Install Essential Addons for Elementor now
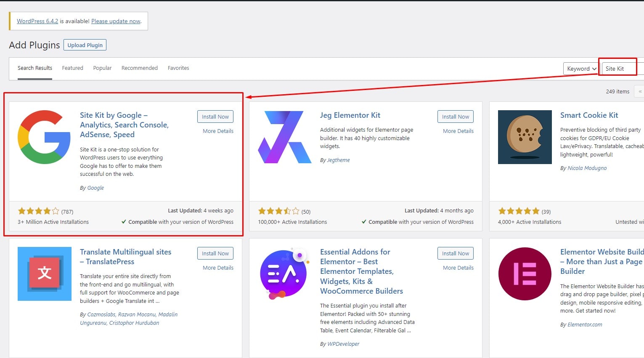The height and width of the screenshot is (358, 644). pos(456,253)
